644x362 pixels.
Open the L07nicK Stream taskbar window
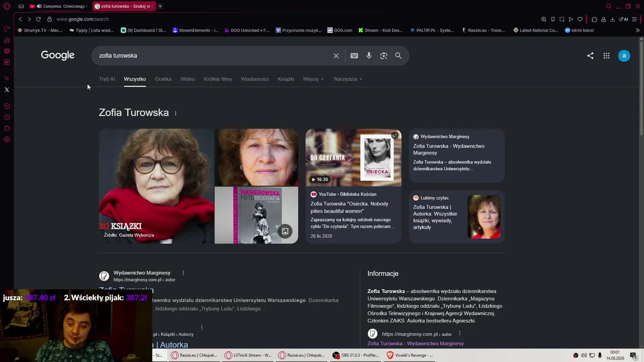(x=248, y=355)
